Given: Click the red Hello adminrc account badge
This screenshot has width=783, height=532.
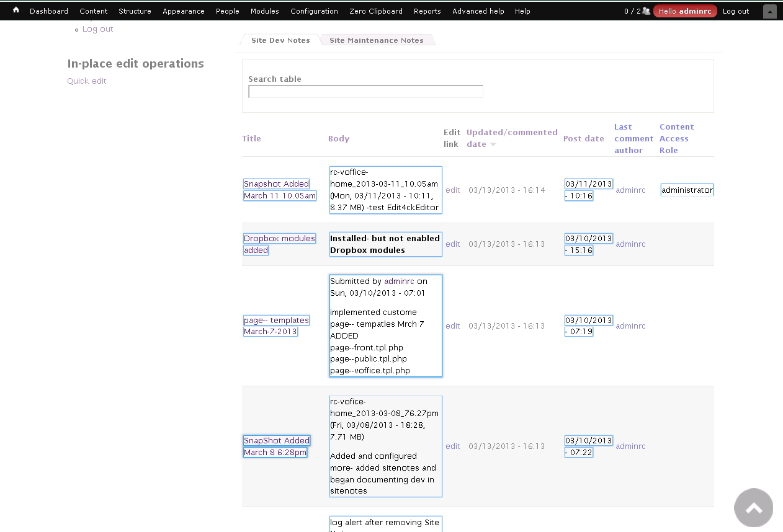Looking at the screenshot, I should 685,11.
